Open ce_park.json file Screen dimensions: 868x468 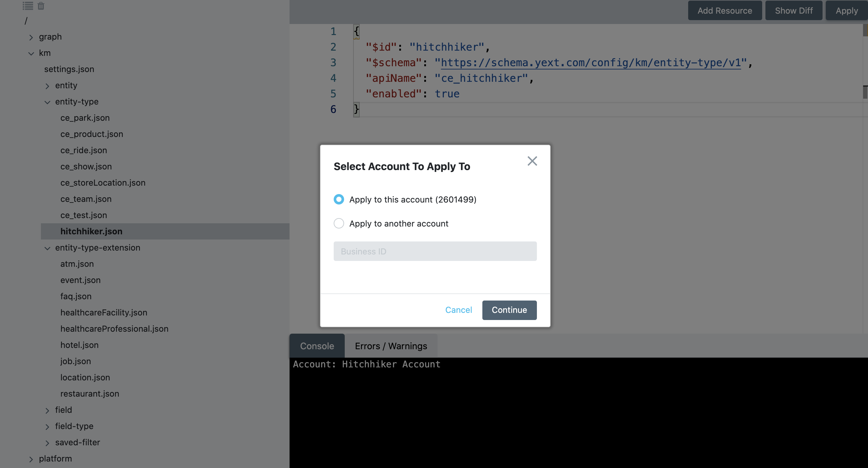click(85, 118)
